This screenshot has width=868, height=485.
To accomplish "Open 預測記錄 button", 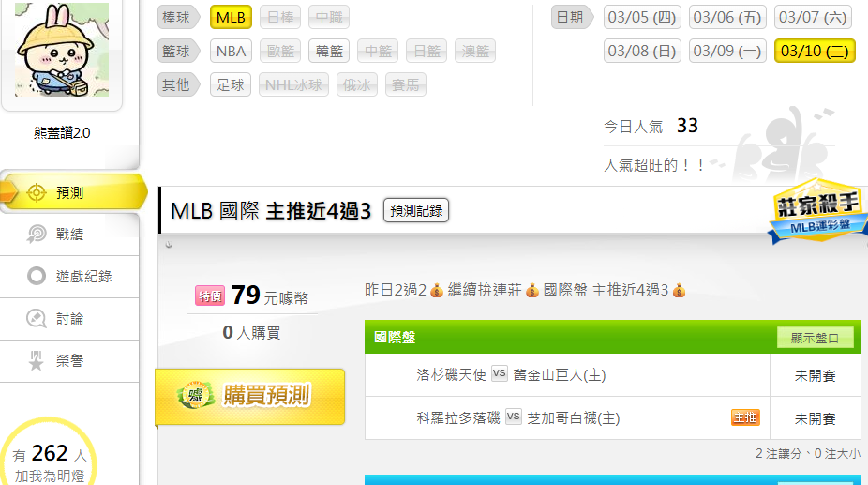I will click(416, 211).
